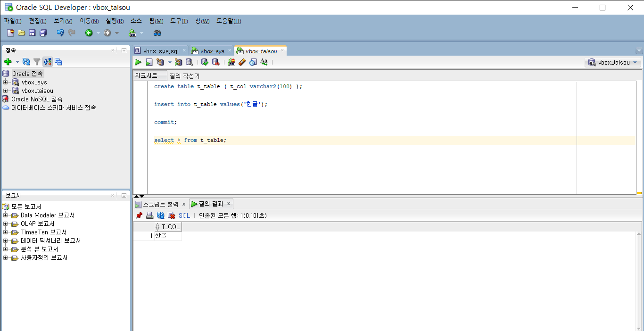The height and width of the screenshot is (331, 644).
Task: Open the 편집(E) menu
Action: coord(38,21)
